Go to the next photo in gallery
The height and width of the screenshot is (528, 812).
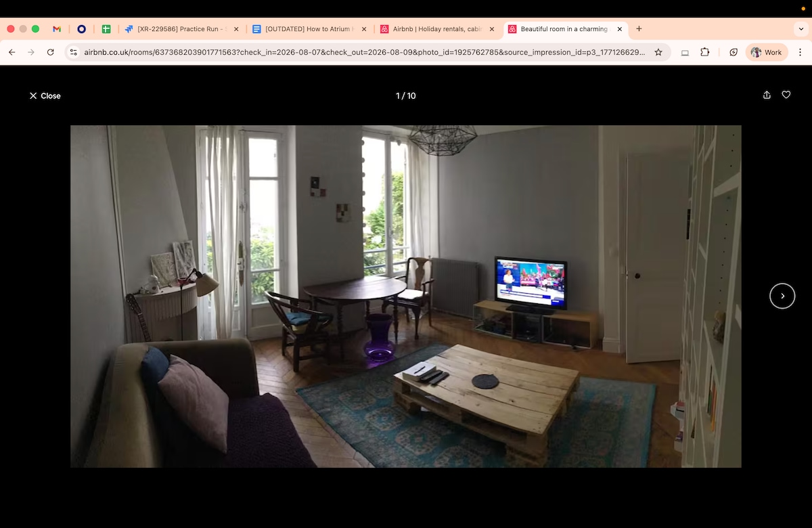[x=782, y=296]
